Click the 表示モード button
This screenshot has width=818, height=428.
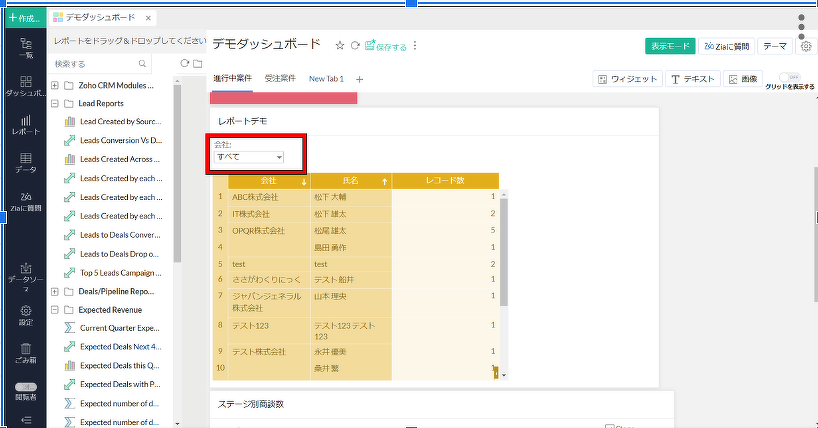(x=669, y=46)
